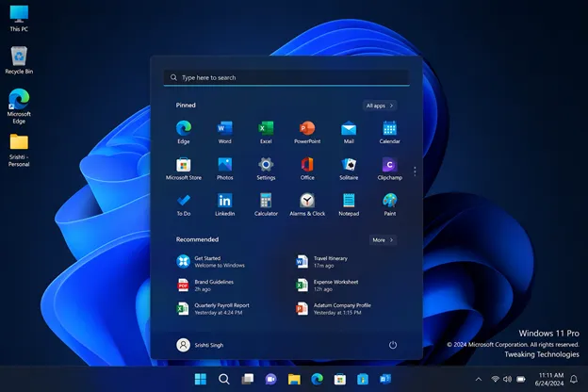
Task: Open the Photos app
Action: (x=224, y=169)
